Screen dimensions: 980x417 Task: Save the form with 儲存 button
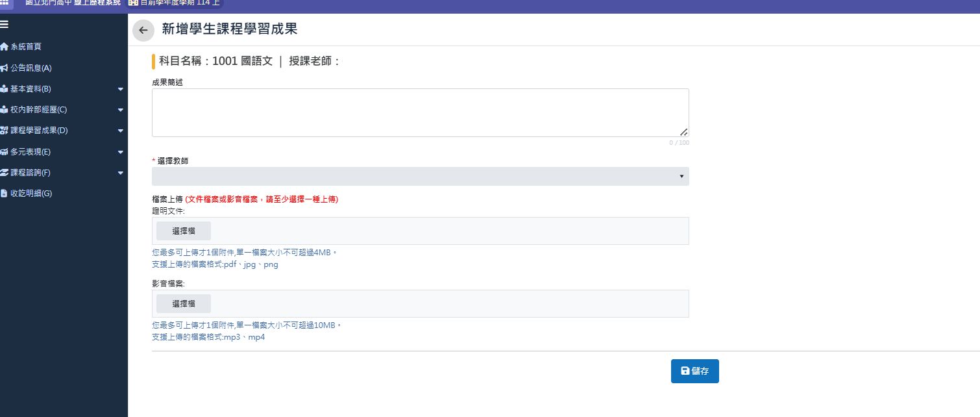tap(694, 371)
